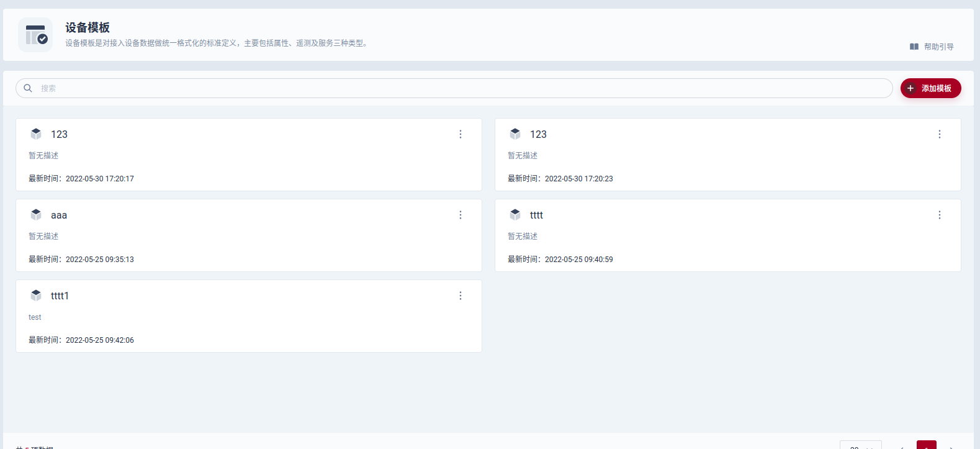980x449 pixels.
Task: Open more options for 123 card updated 17:20:17
Action: 461,134
